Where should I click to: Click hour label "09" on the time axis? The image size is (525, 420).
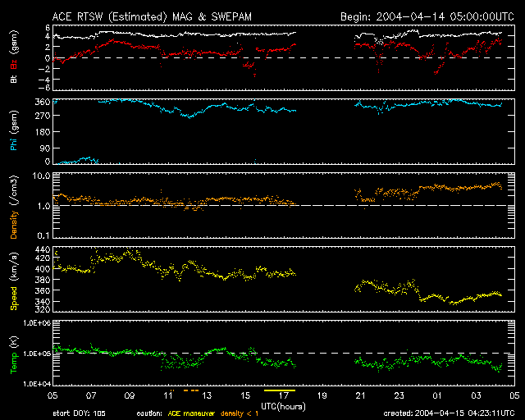[x=130, y=395]
